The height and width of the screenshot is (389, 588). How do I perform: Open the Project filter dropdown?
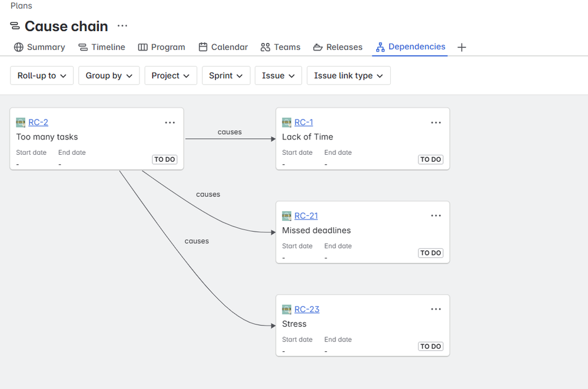point(171,75)
